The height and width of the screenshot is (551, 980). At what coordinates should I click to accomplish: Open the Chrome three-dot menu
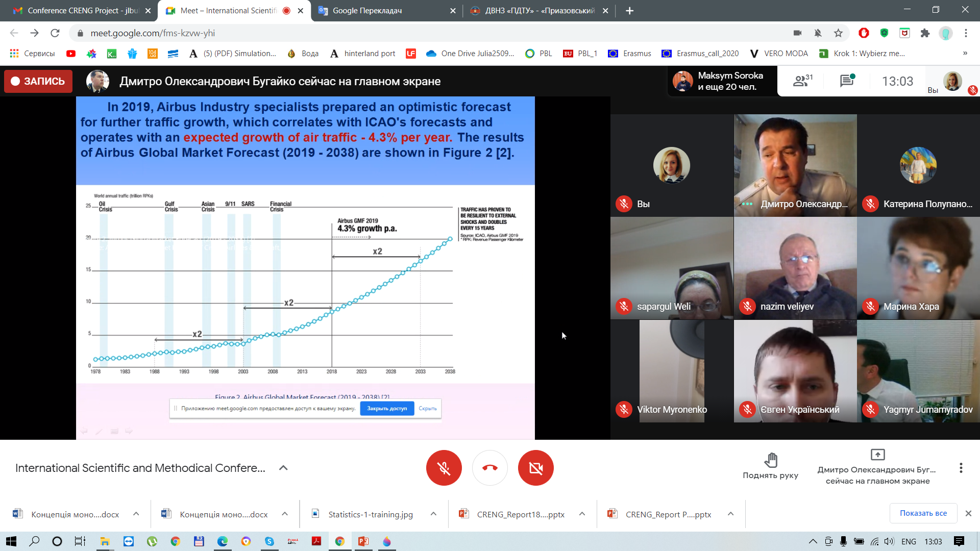[x=966, y=33]
